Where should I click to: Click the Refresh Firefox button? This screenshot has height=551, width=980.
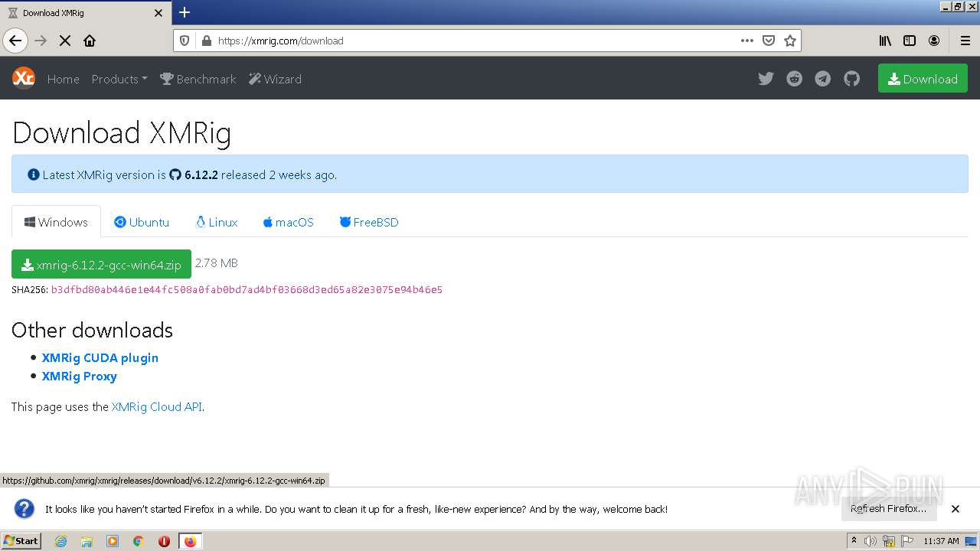click(889, 508)
